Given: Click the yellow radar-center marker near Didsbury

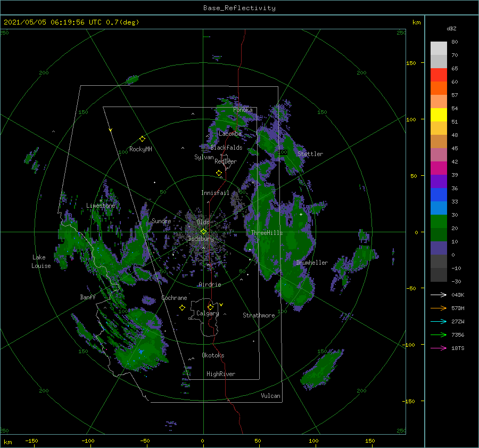Looking at the screenshot, I should pos(203,232).
